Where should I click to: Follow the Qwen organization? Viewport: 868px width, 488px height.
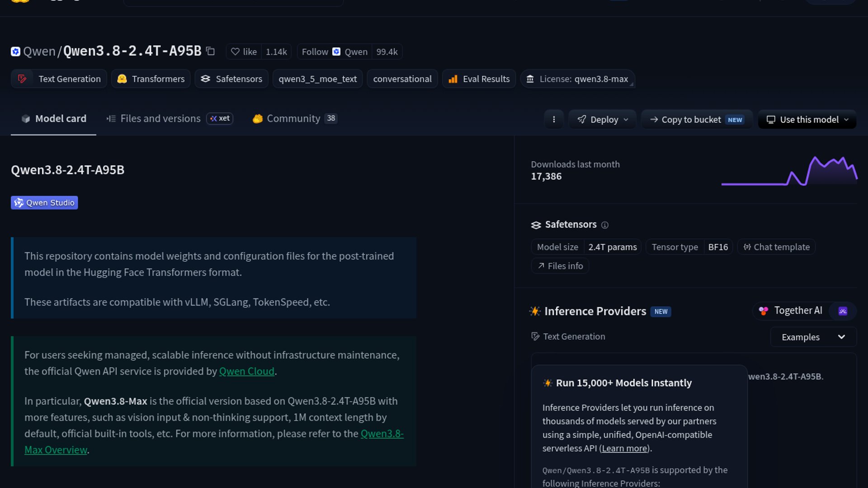(335, 52)
